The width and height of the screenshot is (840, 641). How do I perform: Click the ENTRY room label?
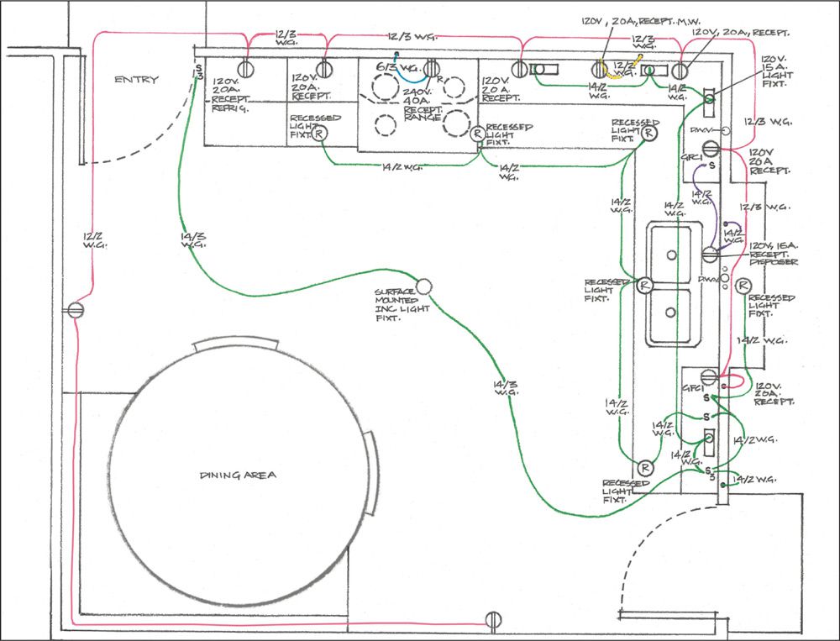[137, 79]
